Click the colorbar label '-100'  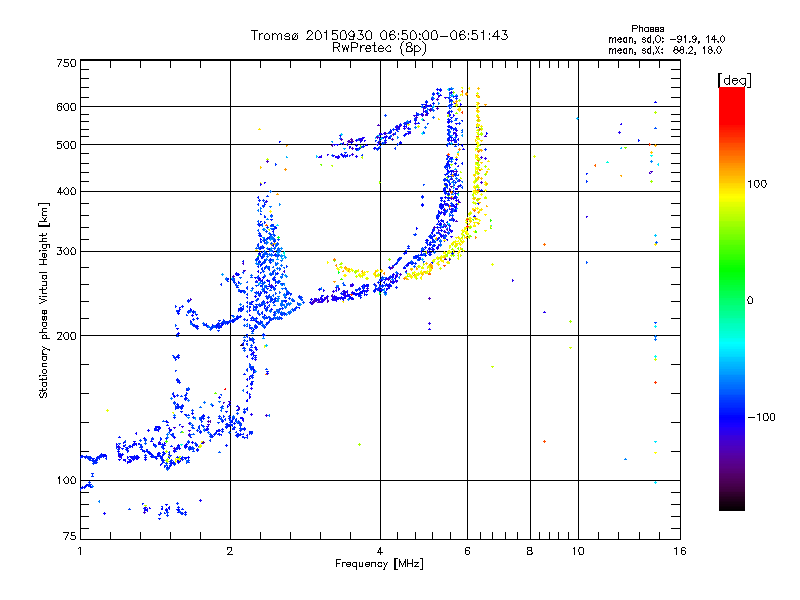[761, 417]
